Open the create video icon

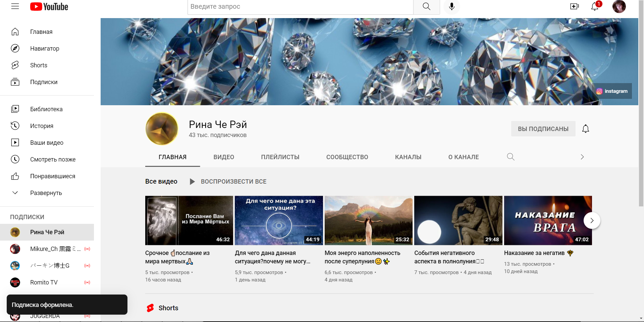pyautogui.click(x=575, y=6)
